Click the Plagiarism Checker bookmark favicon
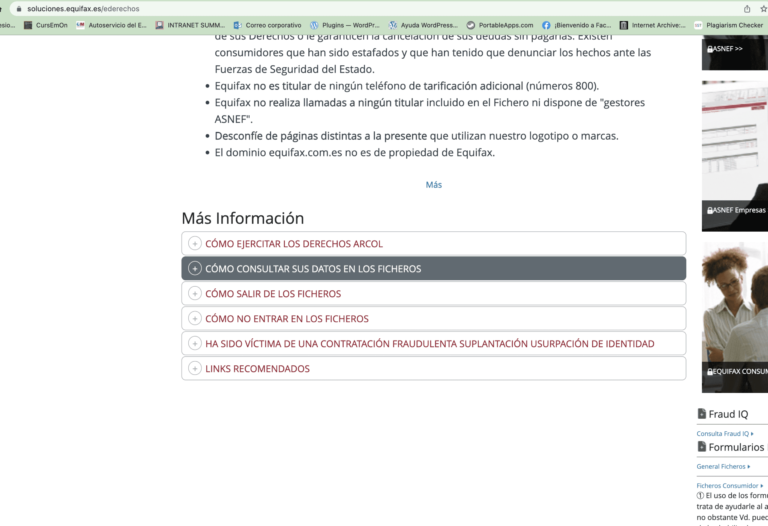Screen dimensions: 768x526 point(698,25)
